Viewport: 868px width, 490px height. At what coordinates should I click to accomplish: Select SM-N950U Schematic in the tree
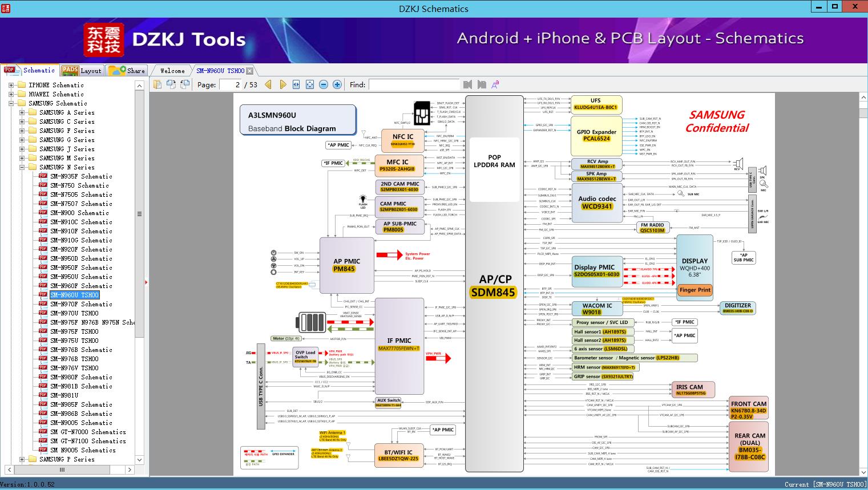tap(81, 277)
